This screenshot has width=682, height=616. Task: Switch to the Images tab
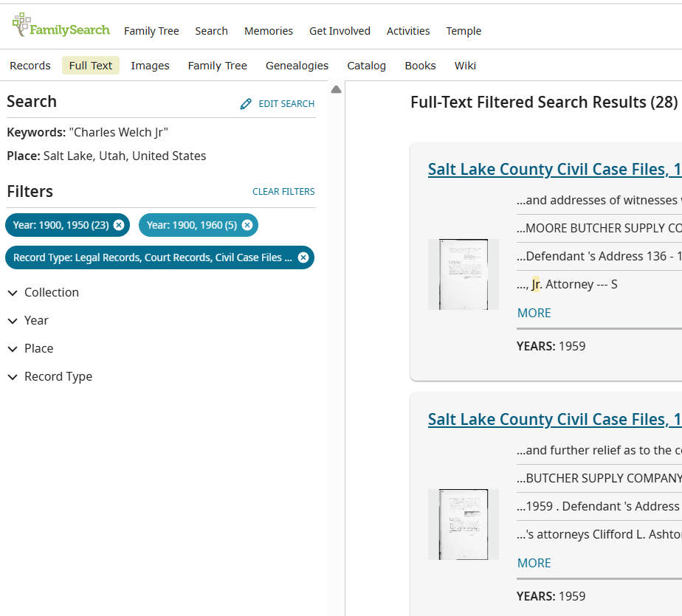150,66
